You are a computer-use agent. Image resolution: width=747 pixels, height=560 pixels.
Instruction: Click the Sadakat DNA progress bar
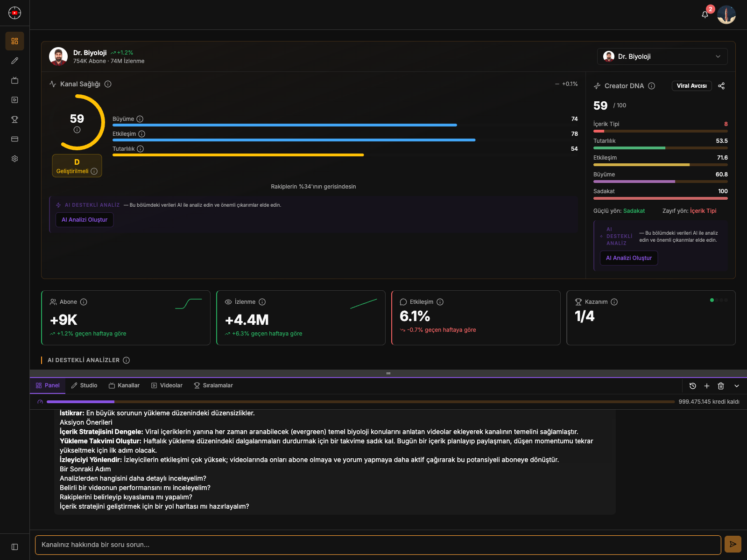click(661, 198)
